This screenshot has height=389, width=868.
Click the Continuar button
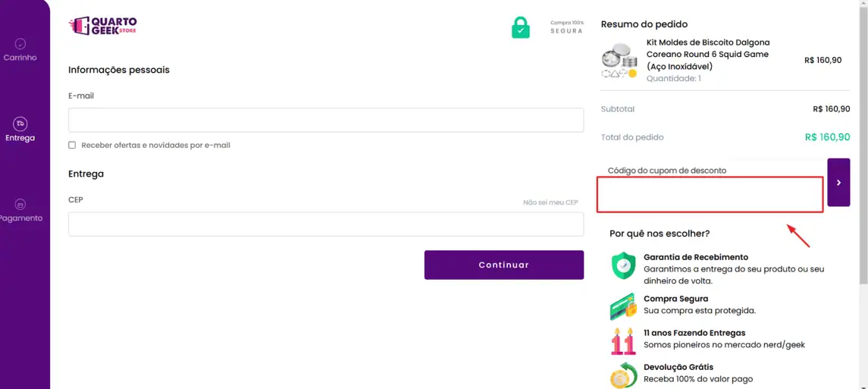(x=504, y=265)
